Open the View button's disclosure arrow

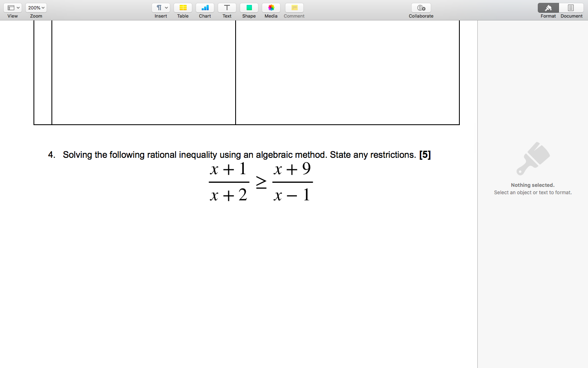pyautogui.click(x=18, y=7)
